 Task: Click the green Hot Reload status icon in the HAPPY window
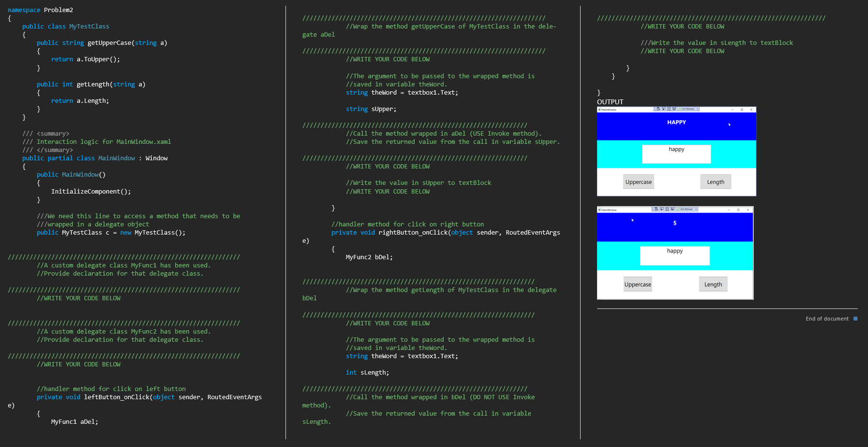coord(680,109)
